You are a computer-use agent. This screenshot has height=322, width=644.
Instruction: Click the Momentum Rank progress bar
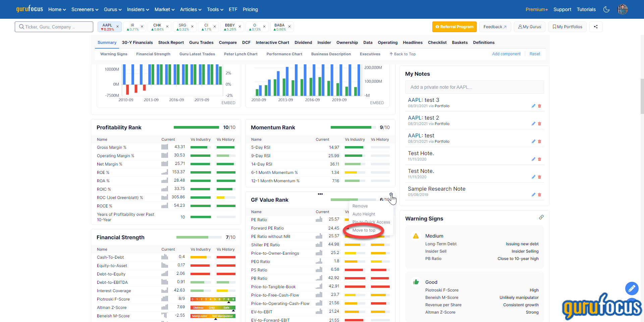353,127
